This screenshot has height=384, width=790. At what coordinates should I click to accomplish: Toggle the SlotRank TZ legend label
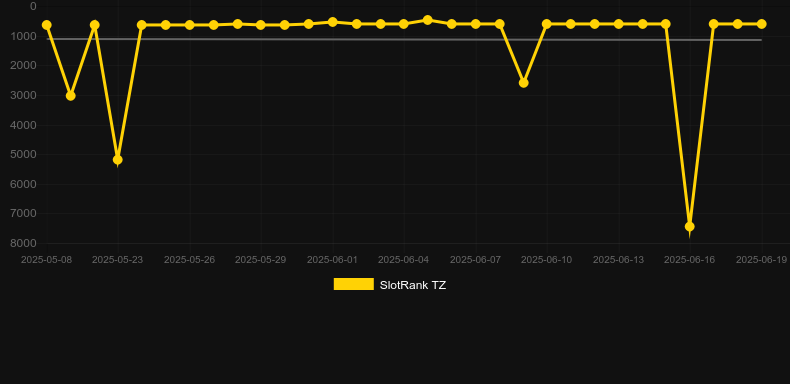coord(413,285)
